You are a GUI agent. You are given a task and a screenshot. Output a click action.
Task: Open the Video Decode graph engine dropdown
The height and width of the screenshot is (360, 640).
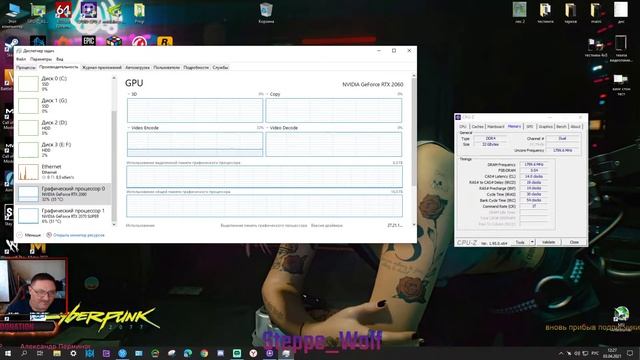pos(282,128)
